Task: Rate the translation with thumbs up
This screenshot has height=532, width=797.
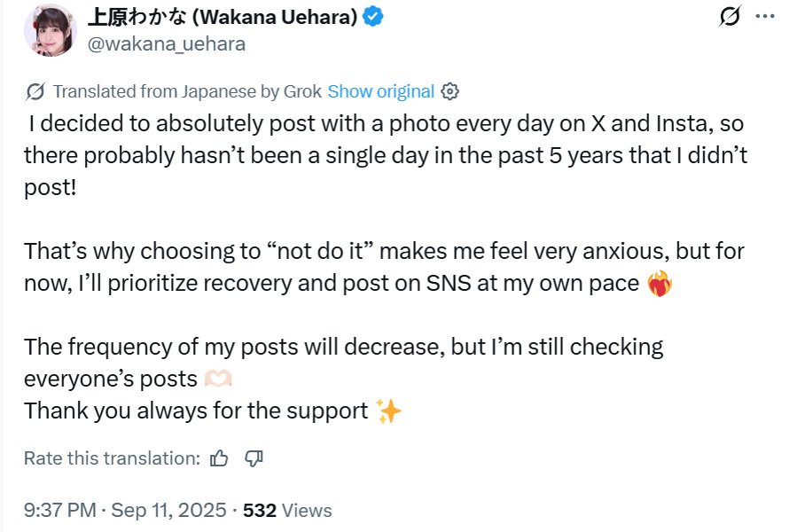Action: coord(219,458)
